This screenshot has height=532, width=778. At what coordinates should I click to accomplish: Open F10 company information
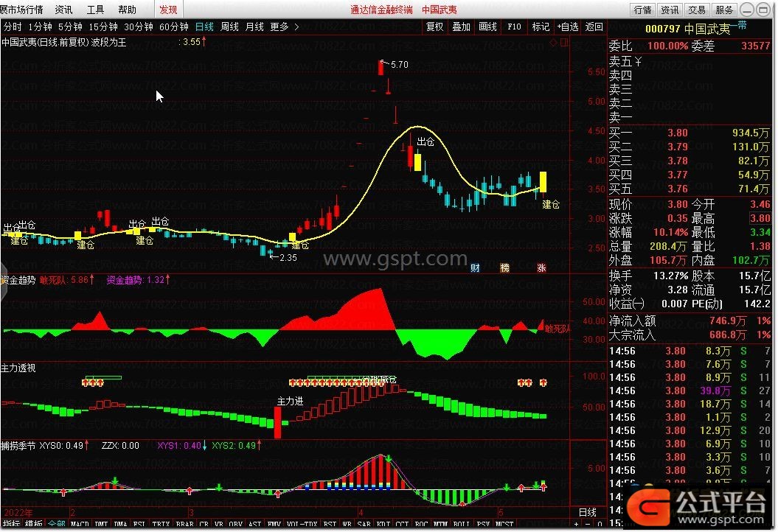[513, 27]
